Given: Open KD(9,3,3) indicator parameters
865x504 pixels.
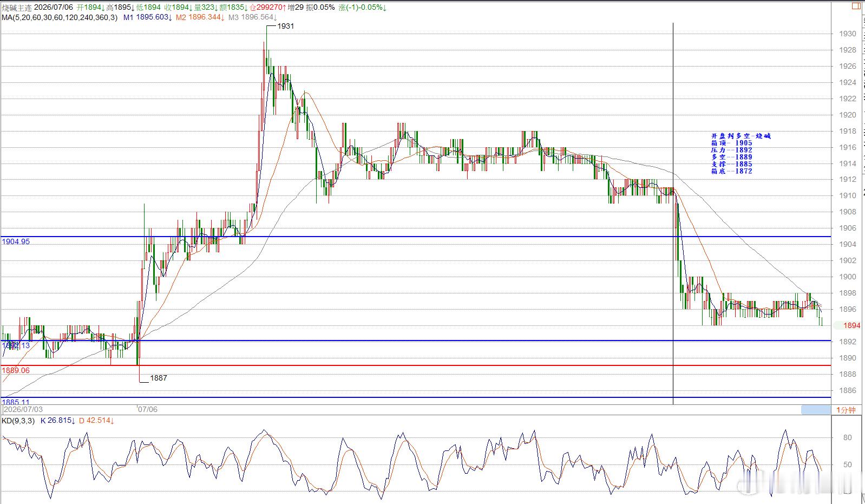Looking at the screenshot, I should click(18, 421).
